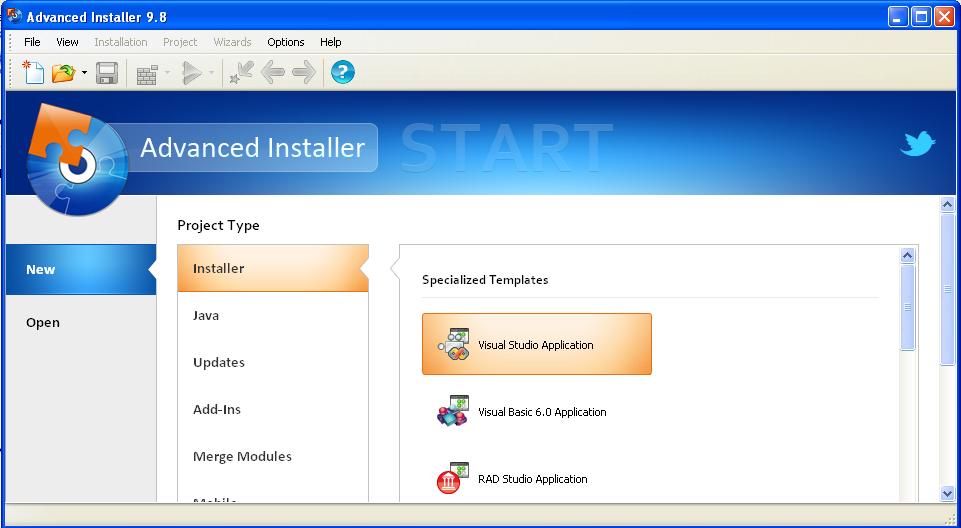The height and width of the screenshot is (528, 961).
Task: Click the toolbar grip handle left of New icon
Action: pos(10,72)
